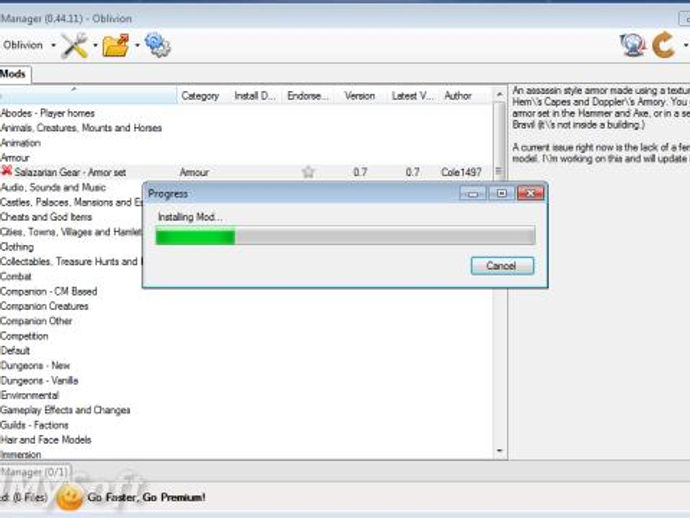Select Audio, Sounds and Music category
This screenshot has height=518, width=690.
pyautogui.click(x=53, y=187)
